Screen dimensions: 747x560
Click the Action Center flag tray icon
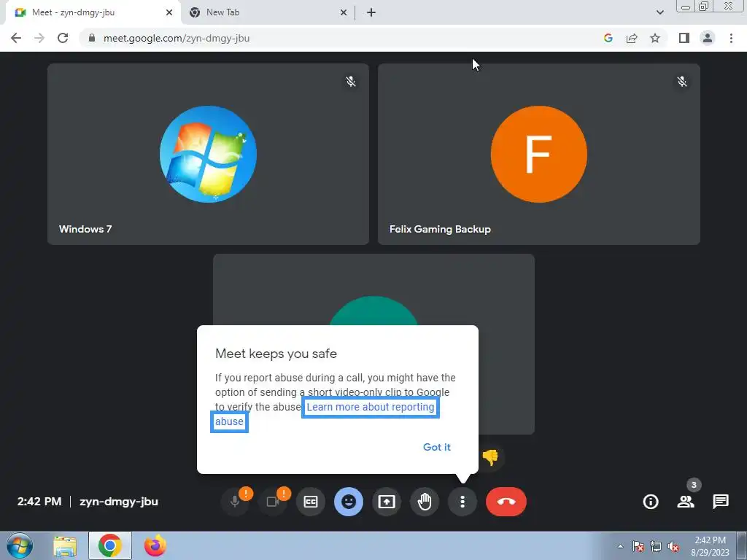[x=638, y=546]
